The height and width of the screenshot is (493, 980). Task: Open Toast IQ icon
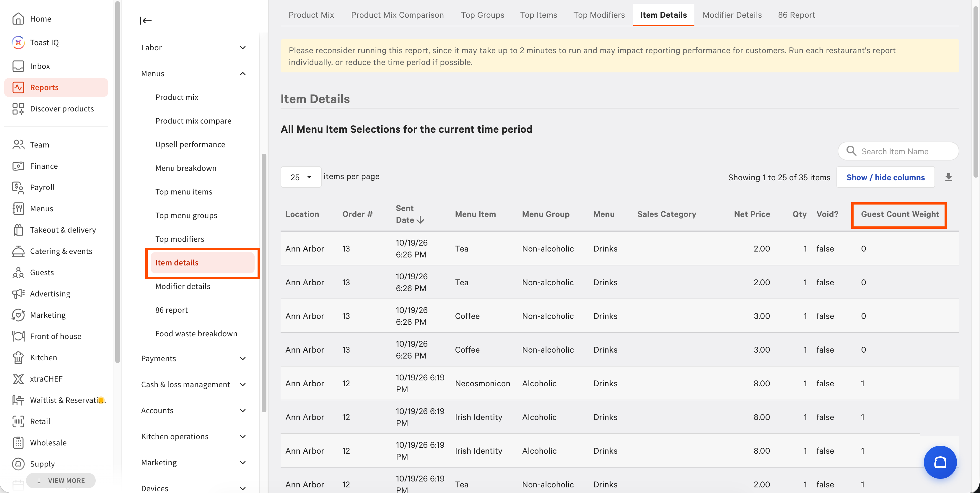coord(18,42)
